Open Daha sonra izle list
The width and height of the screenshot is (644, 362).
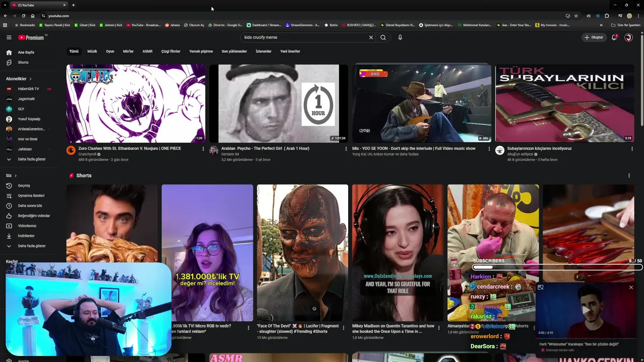(x=30, y=206)
